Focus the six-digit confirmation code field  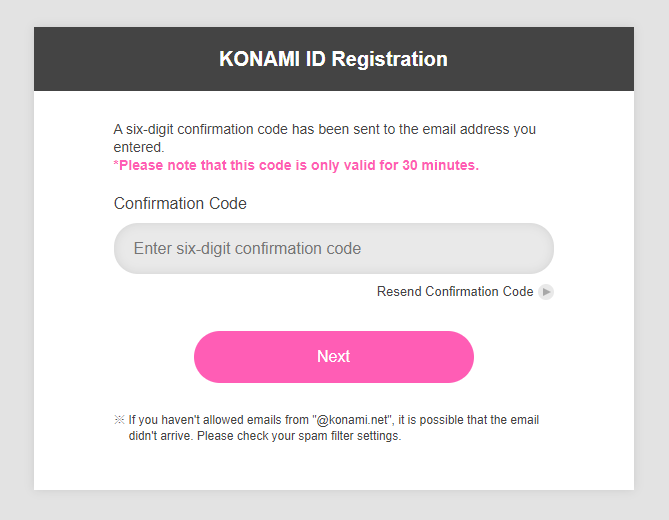tap(334, 248)
